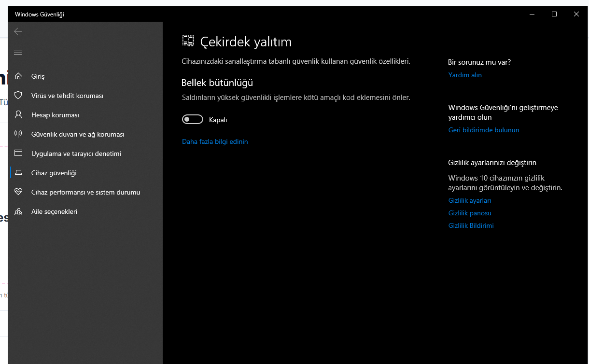This screenshot has width=589, height=364.
Task: Minimize the Windows Güvenliği window
Action: coord(532,14)
